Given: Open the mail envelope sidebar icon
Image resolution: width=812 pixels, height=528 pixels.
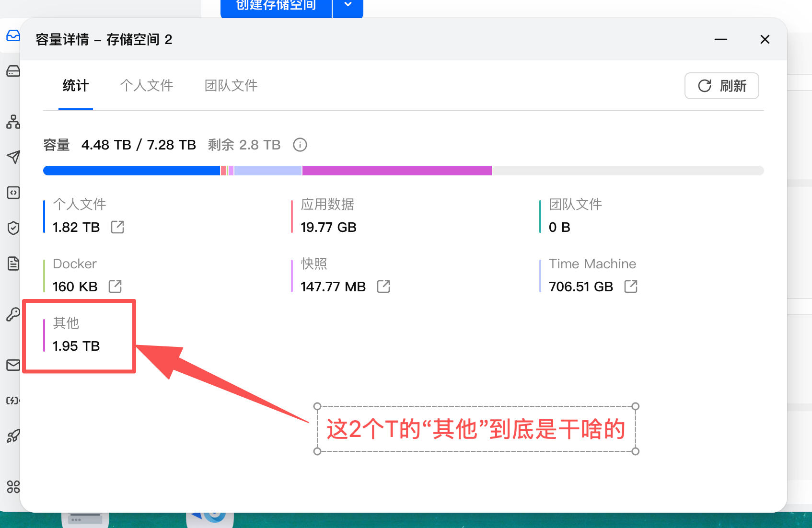Looking at the screenshot, I should (13, 365).
